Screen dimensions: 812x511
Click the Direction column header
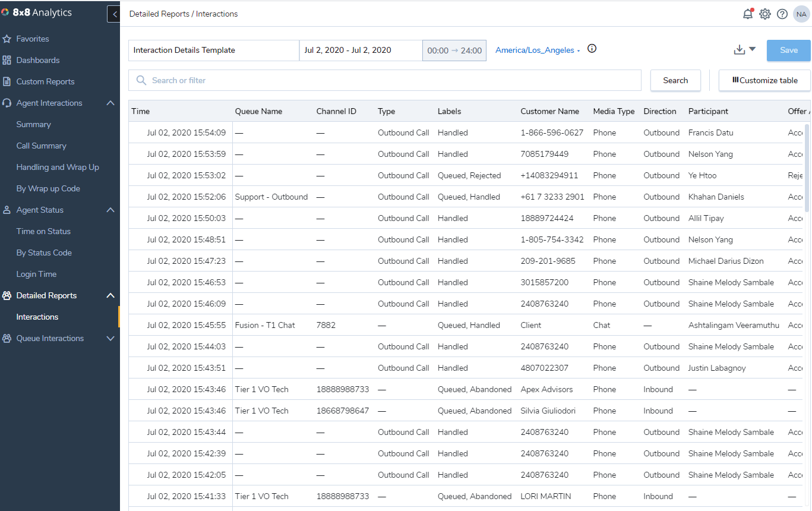(659, 111)
